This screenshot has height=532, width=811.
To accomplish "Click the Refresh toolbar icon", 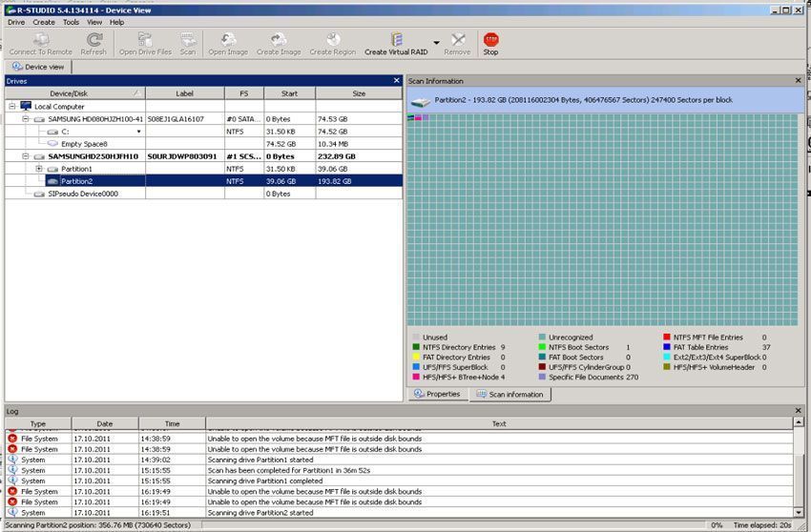I will pos(94,40).
